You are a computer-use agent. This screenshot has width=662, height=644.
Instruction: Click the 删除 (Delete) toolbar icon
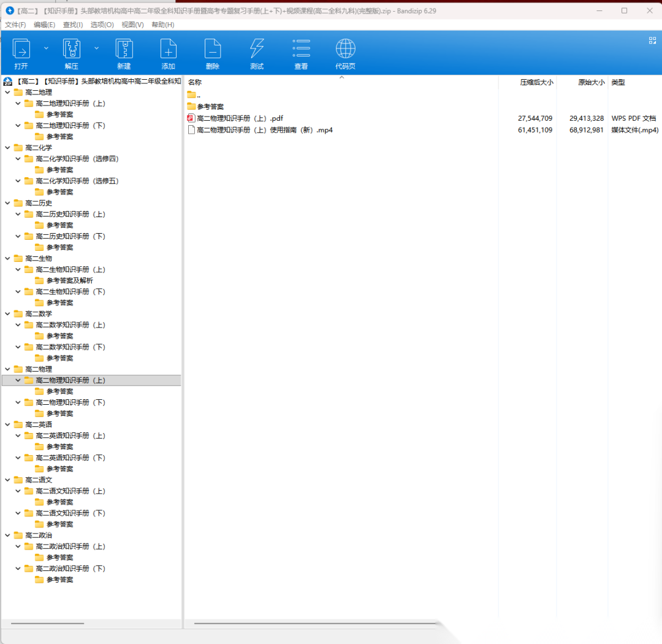[213, 49]
